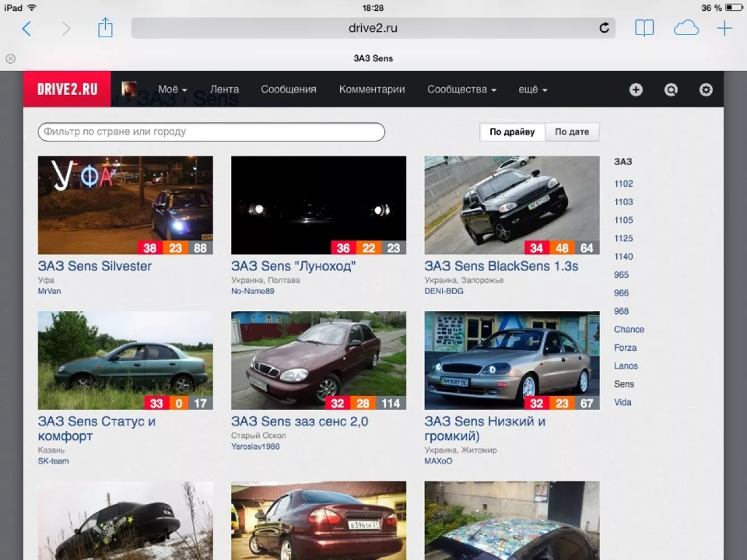Open Низкий и громкий car photo
Screen dimensions: 747x560
[x=512, y=360]
